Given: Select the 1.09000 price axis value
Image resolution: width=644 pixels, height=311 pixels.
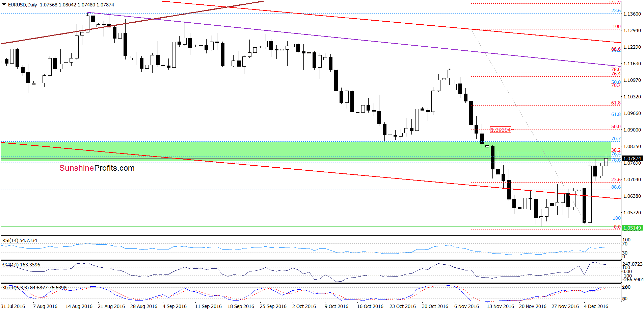Looking at the screenshot, I should point(632,130).
